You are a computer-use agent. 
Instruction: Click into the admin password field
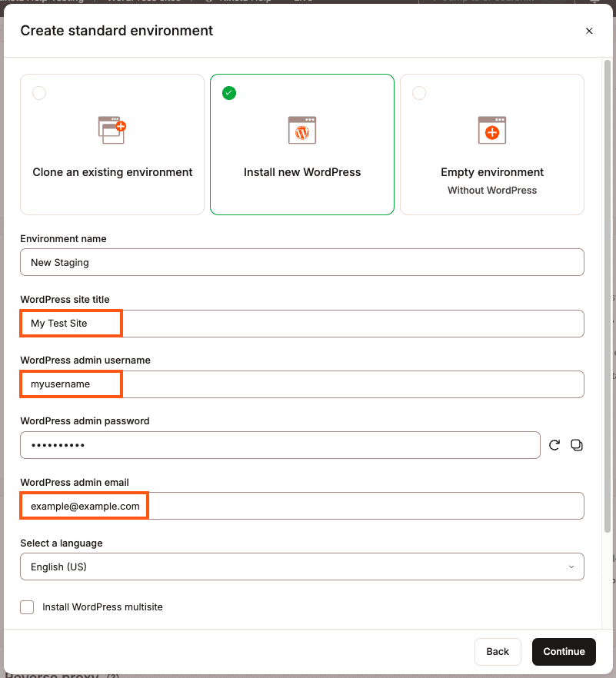tap(280, 445)
